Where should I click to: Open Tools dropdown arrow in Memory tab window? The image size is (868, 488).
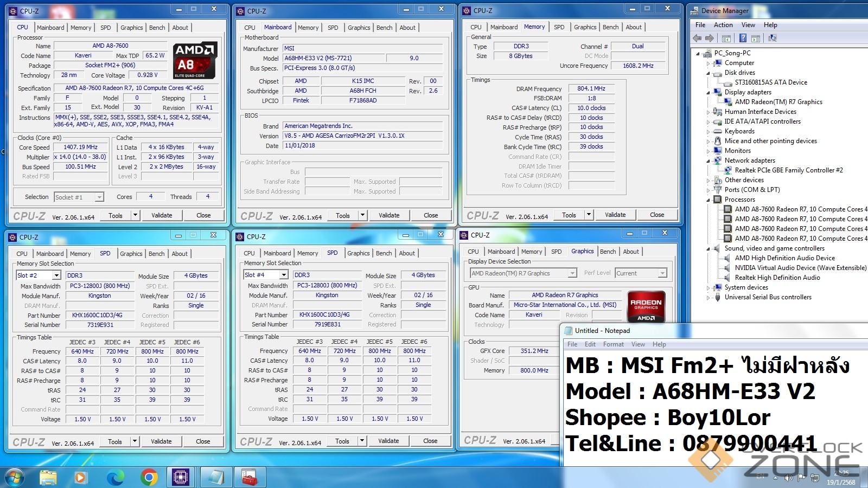click(589, 215)
